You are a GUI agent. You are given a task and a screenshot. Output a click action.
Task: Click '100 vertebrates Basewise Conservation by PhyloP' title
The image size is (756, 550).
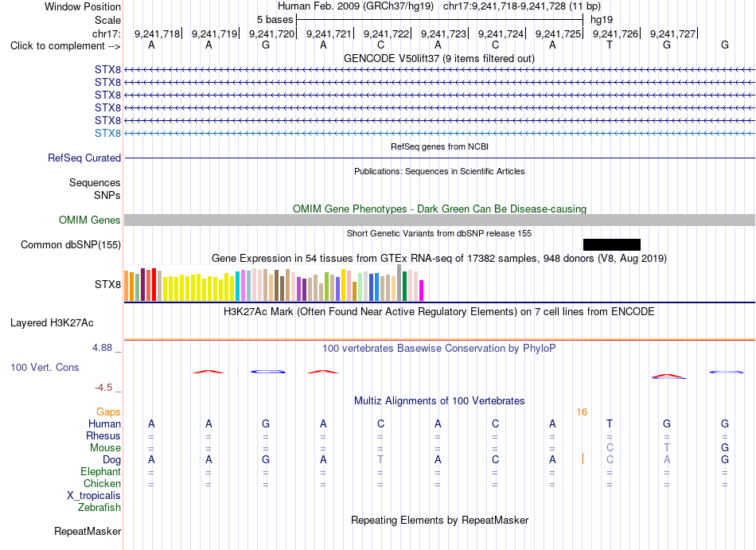pos(439,348)
